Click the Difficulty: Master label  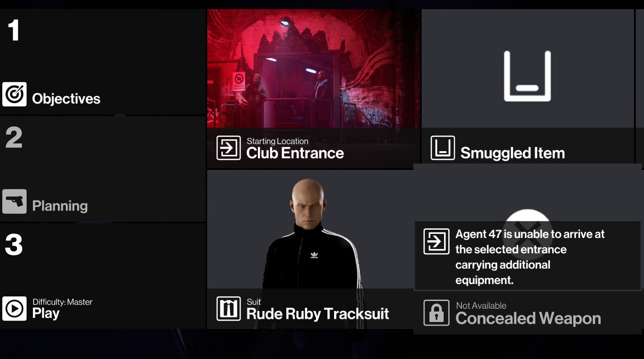pyautogui.click(x=63, y=302)
